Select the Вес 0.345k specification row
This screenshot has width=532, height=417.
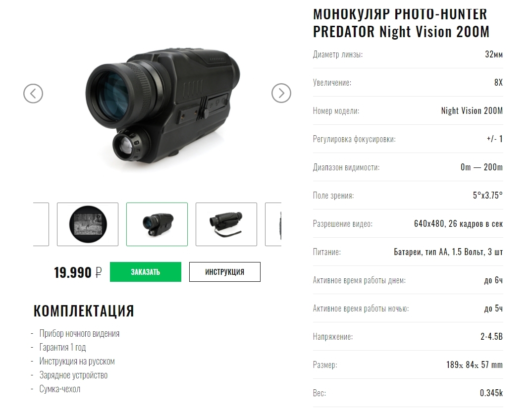408,393
